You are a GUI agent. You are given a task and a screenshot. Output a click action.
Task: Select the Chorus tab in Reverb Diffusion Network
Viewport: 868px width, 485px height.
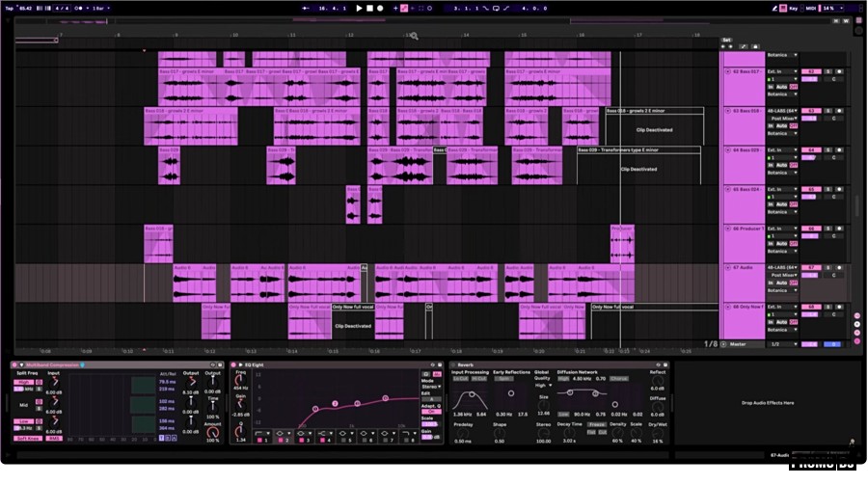pyautogui.click(x=618, y=379)
